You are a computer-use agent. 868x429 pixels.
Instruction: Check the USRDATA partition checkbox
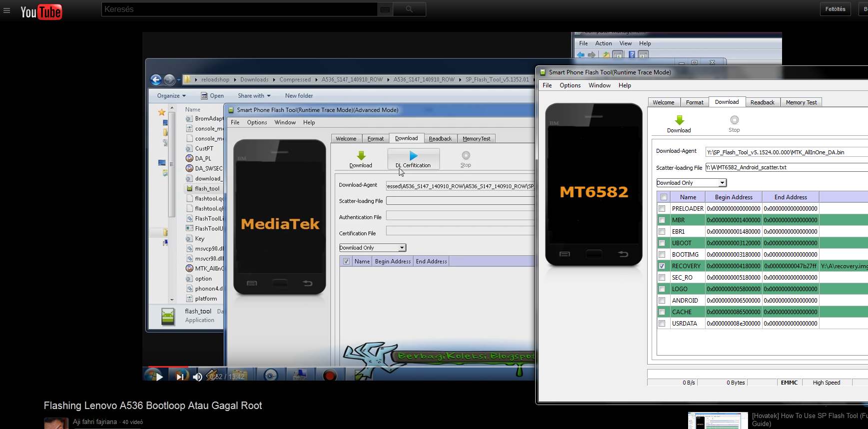(662, 323)
